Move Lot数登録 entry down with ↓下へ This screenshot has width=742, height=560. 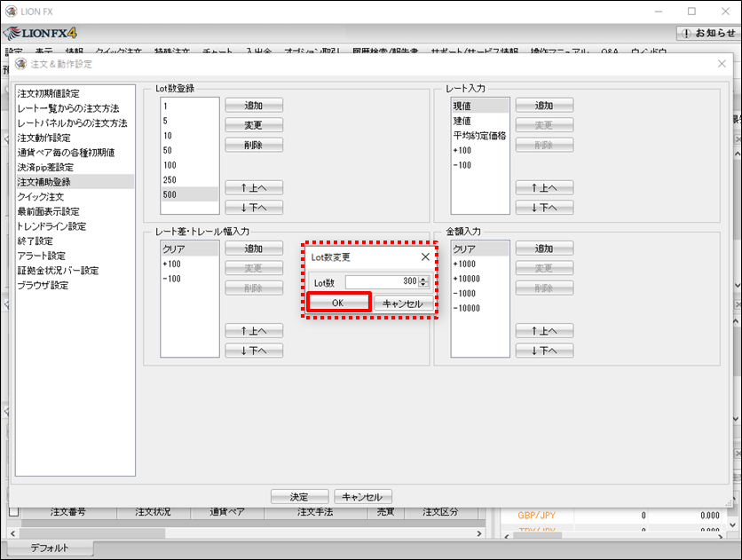pyautogui.click(x=254, y=207)
